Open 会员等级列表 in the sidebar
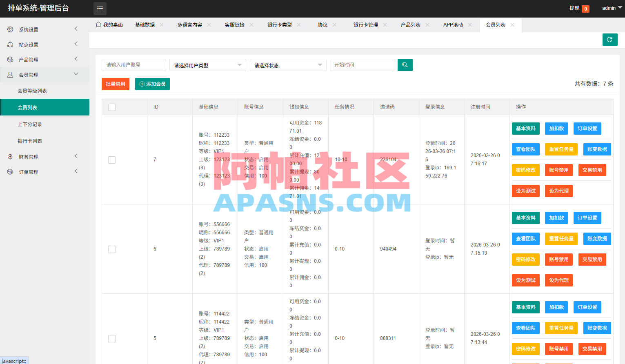 click(32, 91)
